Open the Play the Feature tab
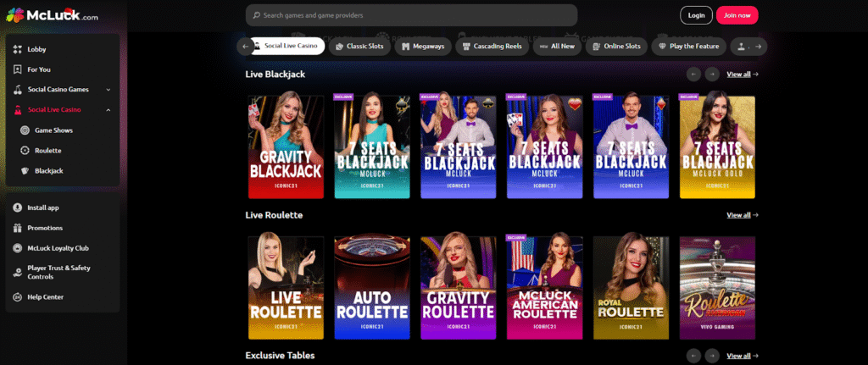 click(688, 47)
